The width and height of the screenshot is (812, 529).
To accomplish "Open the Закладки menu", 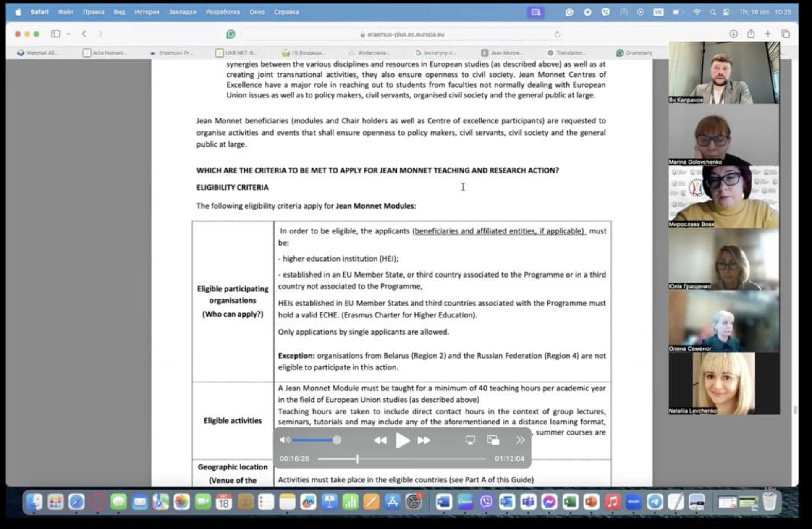I will coord(182,12).
